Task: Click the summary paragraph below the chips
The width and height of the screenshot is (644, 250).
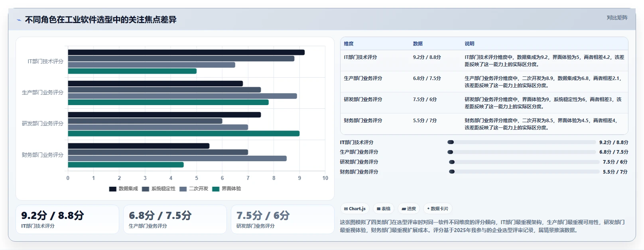Action: [482, 226]
